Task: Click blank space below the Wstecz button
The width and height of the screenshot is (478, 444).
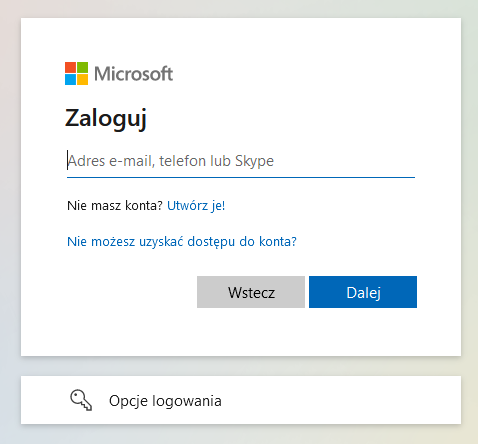Action: pos(251,332)
